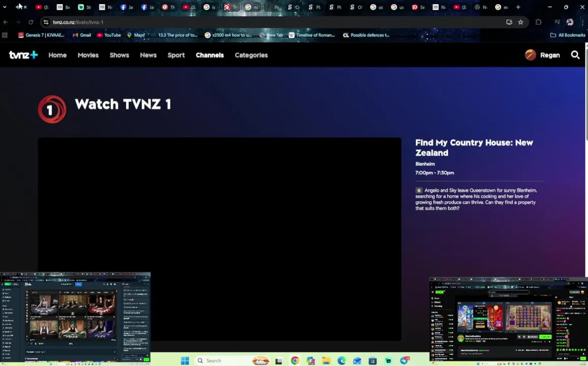Open the Copilot app on the taskbar
Screen dimensions: 588x366
pyautogui.click(x=311, y=360)
